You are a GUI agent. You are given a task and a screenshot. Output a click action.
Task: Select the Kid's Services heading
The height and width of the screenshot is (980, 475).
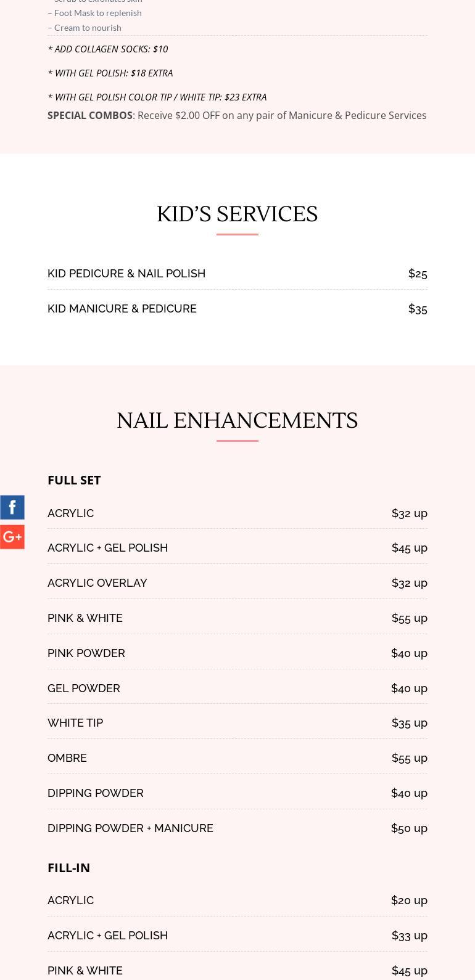coord(237,214)
